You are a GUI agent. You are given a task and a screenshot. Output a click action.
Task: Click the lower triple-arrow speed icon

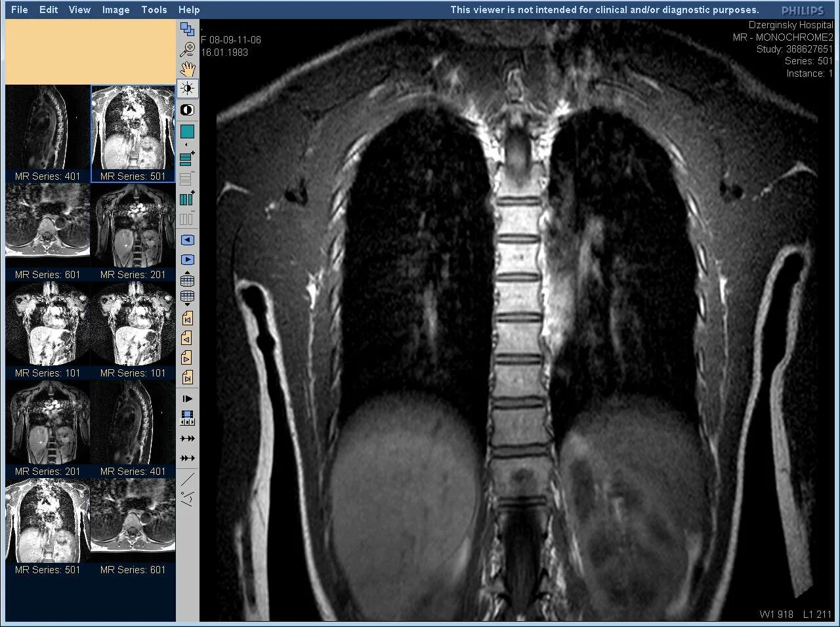click(187, 458)
